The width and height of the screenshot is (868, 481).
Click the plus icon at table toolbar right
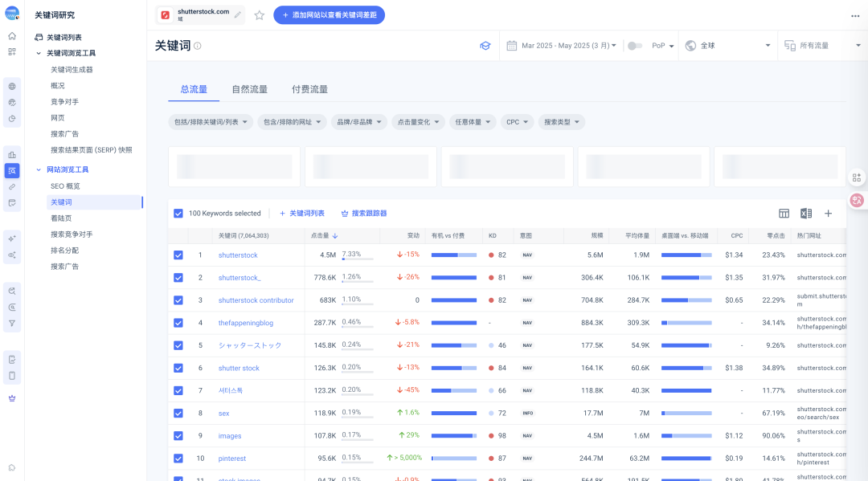click(x=828, y=214)
